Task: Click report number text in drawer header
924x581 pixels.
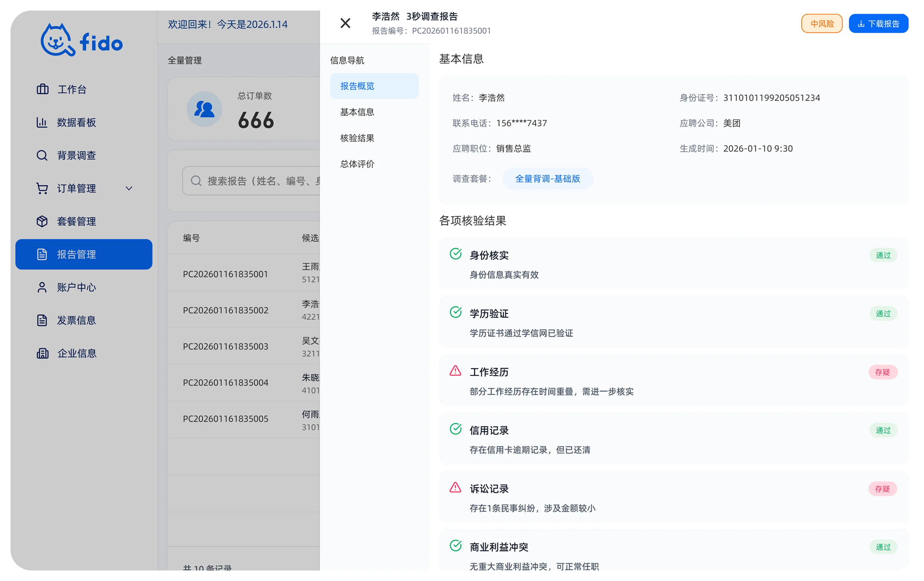Action: click(431, 31)
